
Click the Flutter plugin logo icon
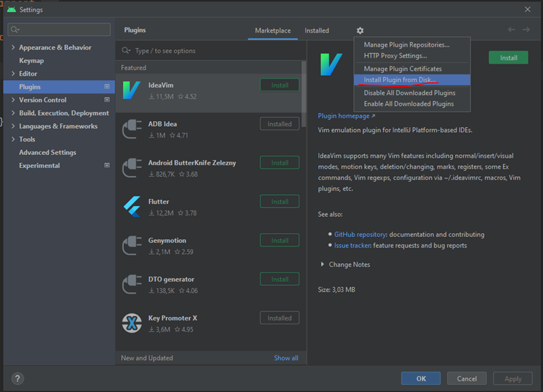pyautogui.click(x=131, y=206)
